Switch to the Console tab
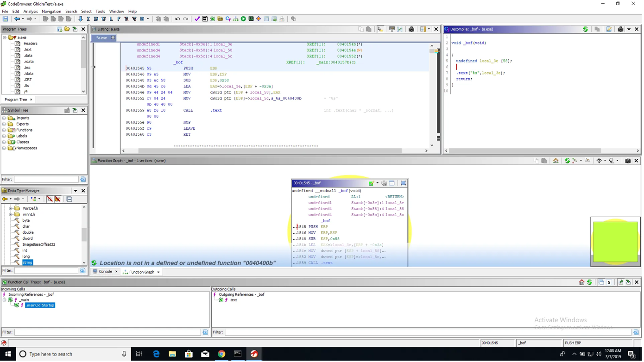 coord(105,272)
